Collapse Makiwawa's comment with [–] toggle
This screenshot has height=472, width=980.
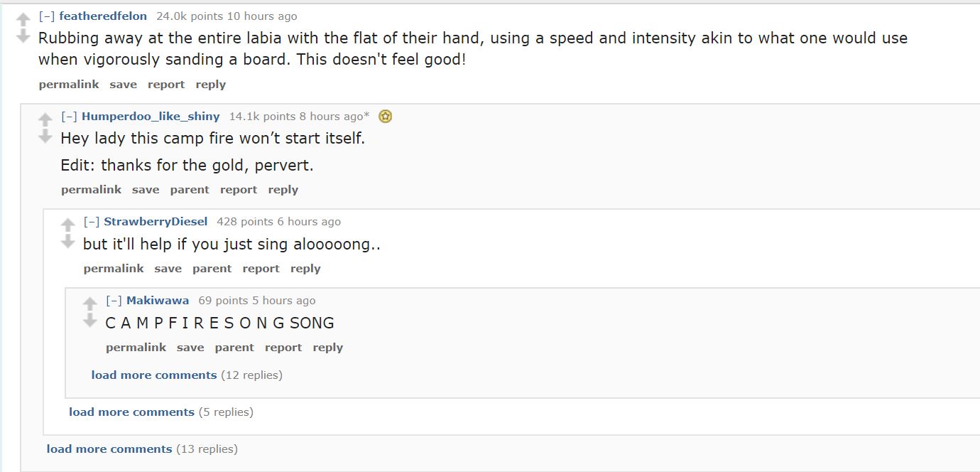114,300
